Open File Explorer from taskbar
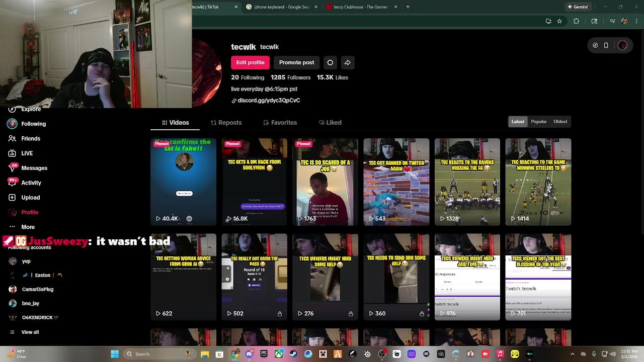 205,354
